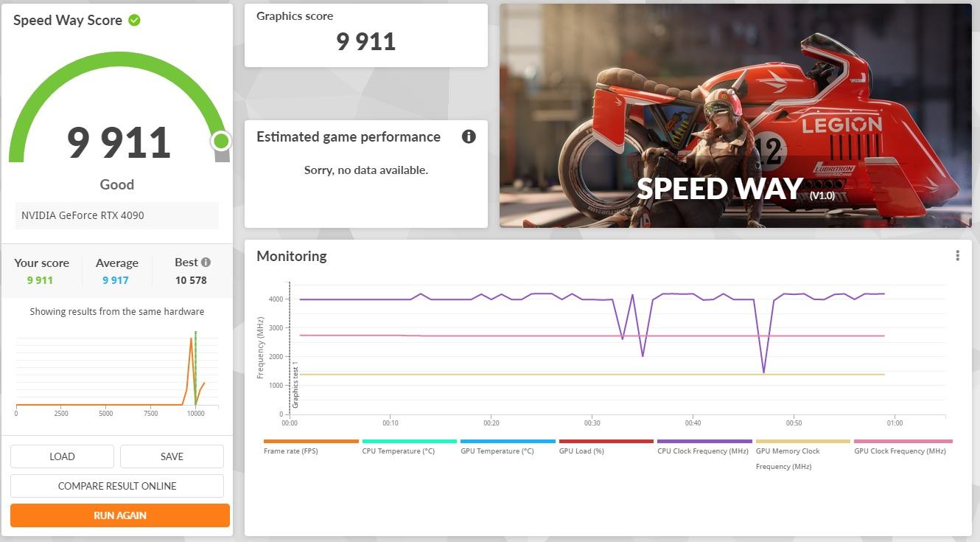Click the Average score value 9 917

pos(116,280)
